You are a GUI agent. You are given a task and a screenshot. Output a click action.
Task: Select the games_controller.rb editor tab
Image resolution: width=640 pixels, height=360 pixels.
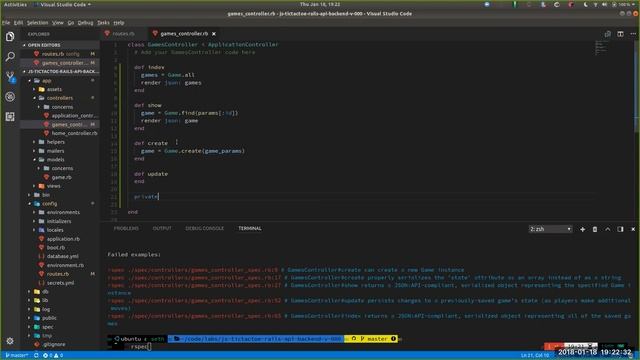point(183,34)
